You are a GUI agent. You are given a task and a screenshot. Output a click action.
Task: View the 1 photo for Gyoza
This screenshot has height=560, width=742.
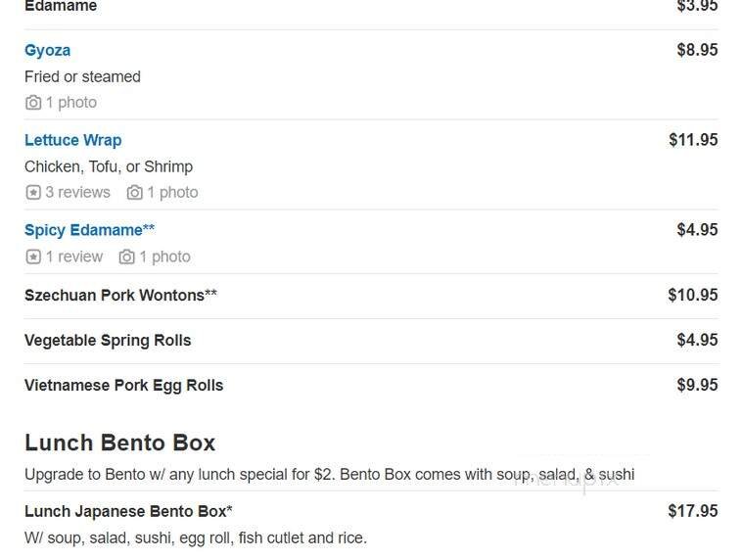[71, 103]
